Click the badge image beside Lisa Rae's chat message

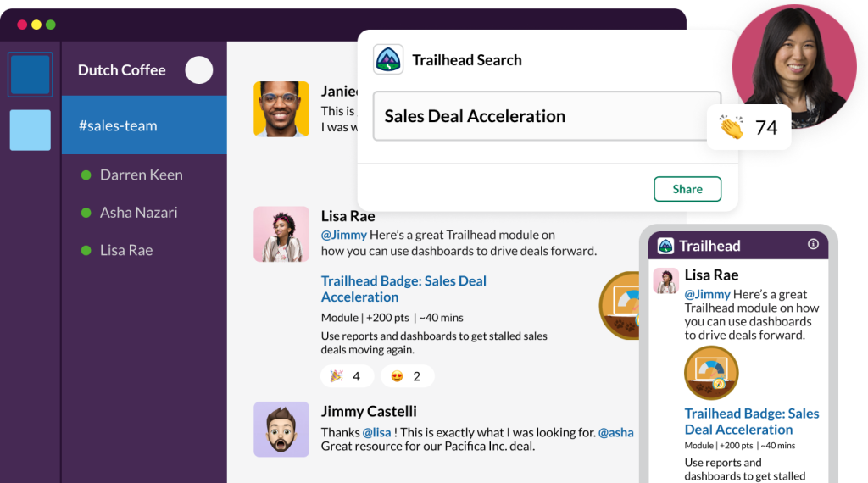click(x=620, y=305)
